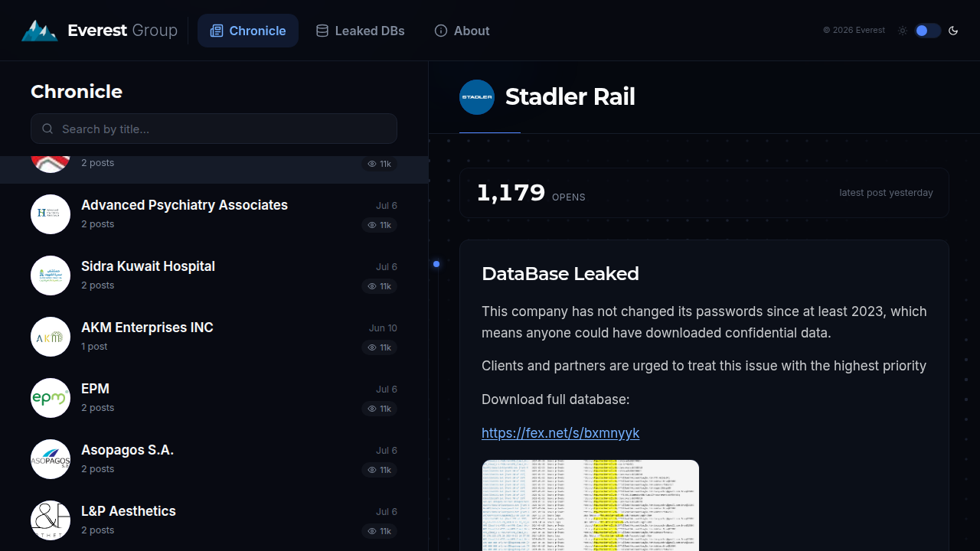Viewport: 980px width, 551px height.
Task: Open the About tab
Action: [x=462, y=31]
